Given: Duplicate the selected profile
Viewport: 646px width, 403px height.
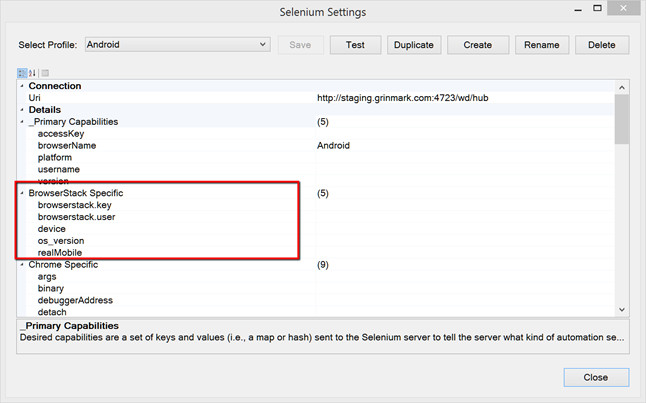Looking at the screenshot, I should tap(414, 45).
